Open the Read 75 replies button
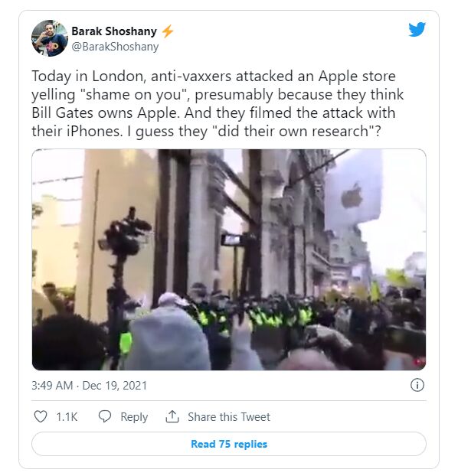Viewport: 458px width, 476px height. (229, 444)
